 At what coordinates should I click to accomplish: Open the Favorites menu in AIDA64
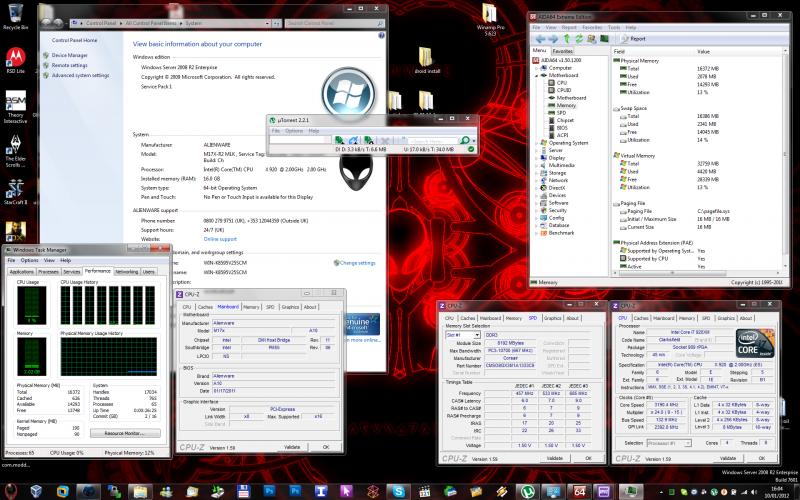592,28
